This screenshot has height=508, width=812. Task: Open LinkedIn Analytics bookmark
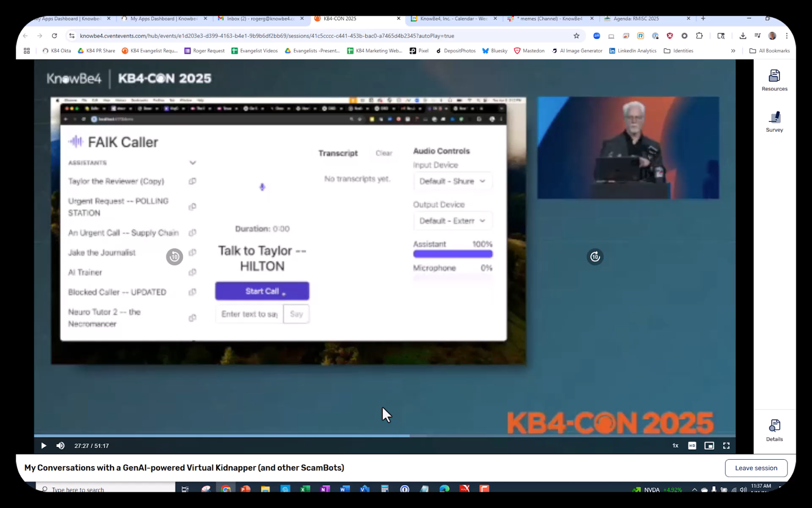[633, 51]
